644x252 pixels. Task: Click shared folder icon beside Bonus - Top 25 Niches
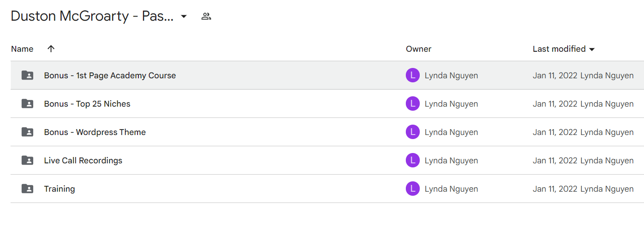click(27, 103)
